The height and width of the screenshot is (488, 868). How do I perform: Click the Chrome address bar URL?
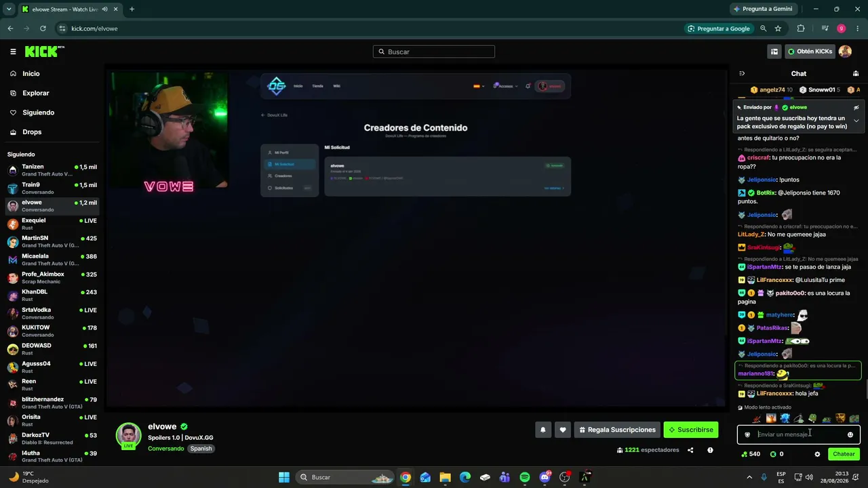point(94,28)
